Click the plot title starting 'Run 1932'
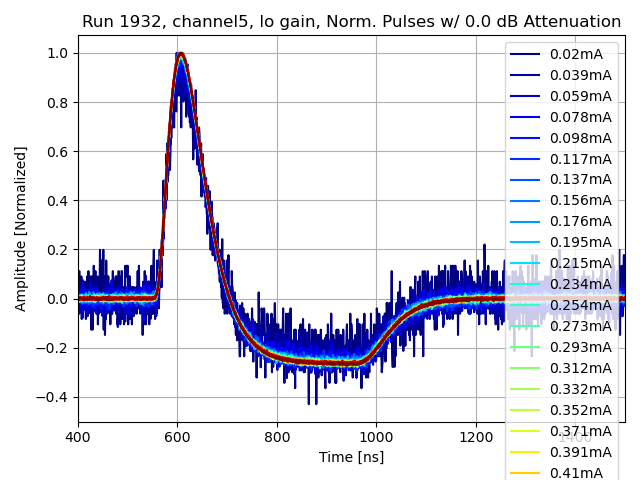The width and height of the screenshot is (640, 480). pos(351,22)
